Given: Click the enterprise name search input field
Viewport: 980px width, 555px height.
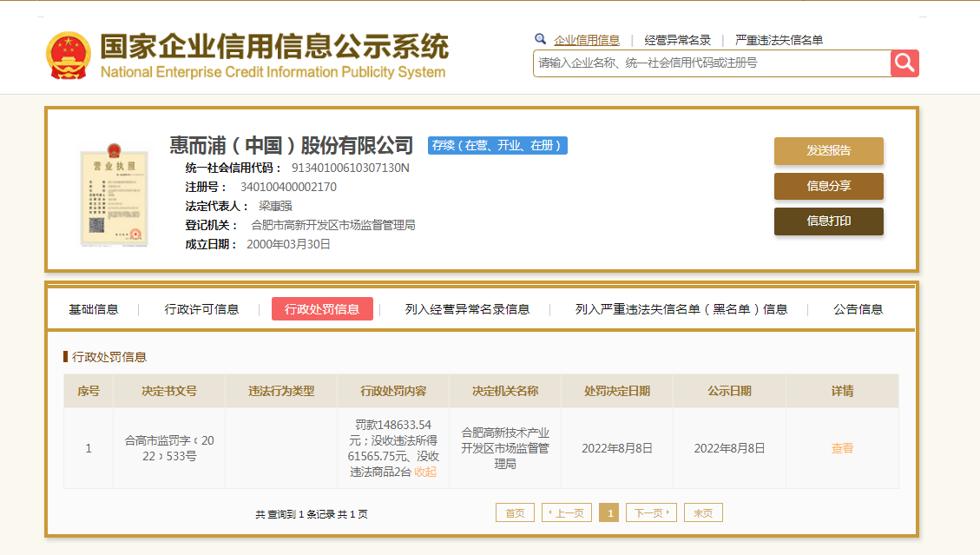Looking at the screenshot, I should click(x=711, y=63).
